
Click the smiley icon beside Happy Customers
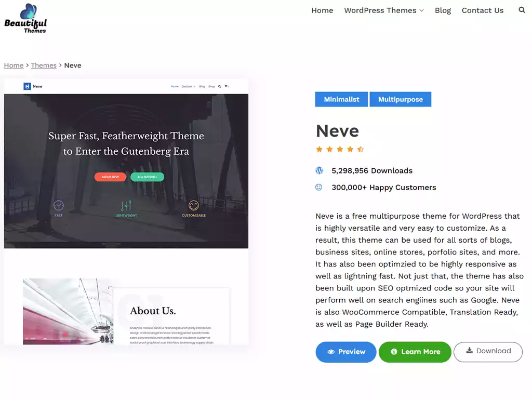click(319, 187)
